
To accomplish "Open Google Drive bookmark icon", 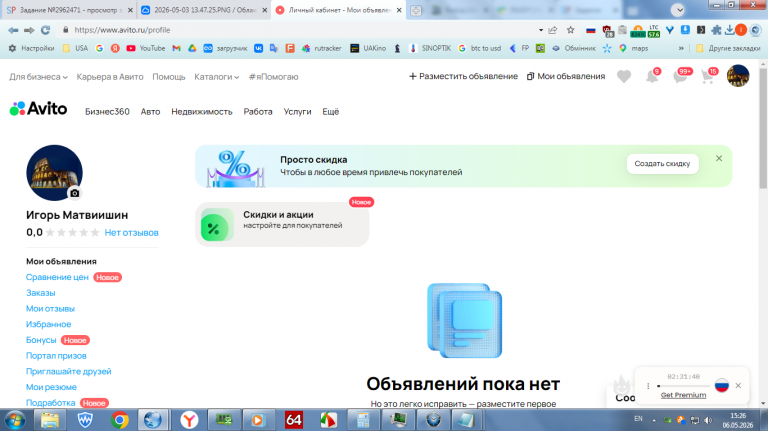I will [x=192, y=48].
